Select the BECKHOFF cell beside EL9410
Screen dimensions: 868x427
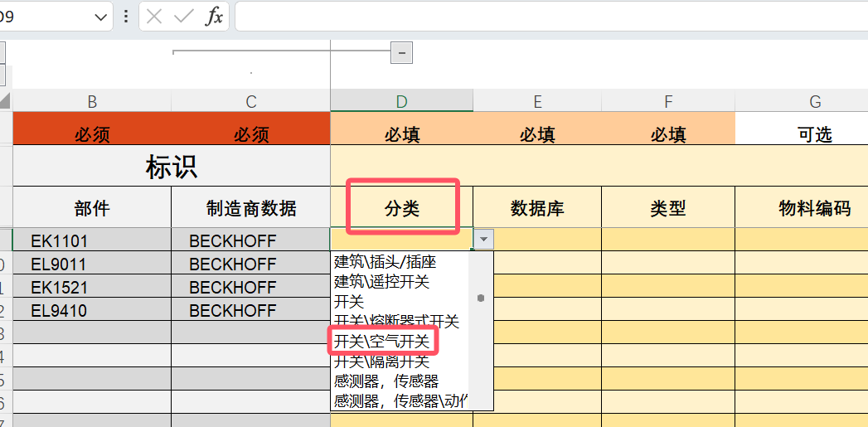tap(250, 311)
